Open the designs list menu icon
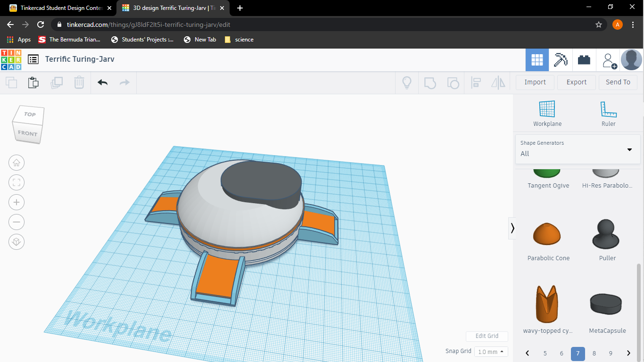The width and height of the screenshot is (644, 362). point(33,59)
